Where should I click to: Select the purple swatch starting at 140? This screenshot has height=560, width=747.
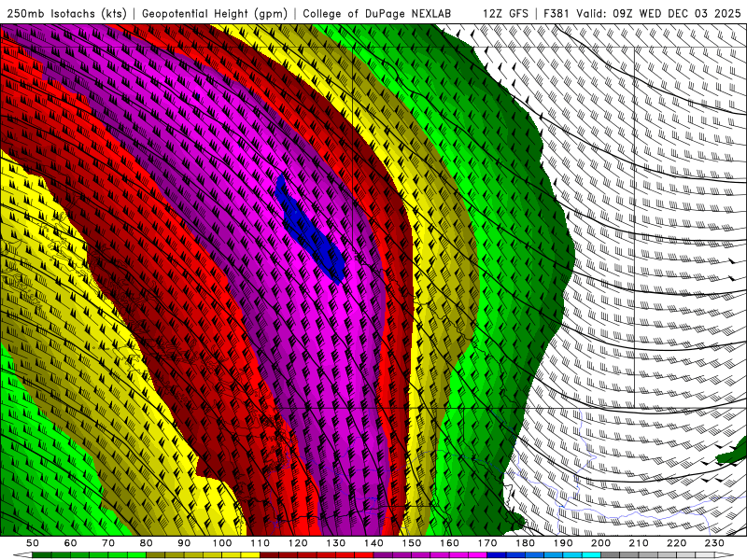(x=383, y=555)
